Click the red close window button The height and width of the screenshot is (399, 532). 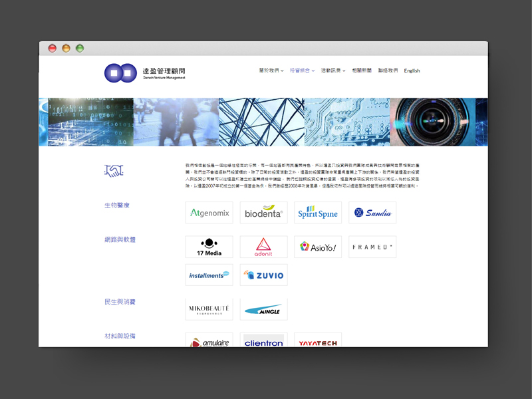[53, 48]
